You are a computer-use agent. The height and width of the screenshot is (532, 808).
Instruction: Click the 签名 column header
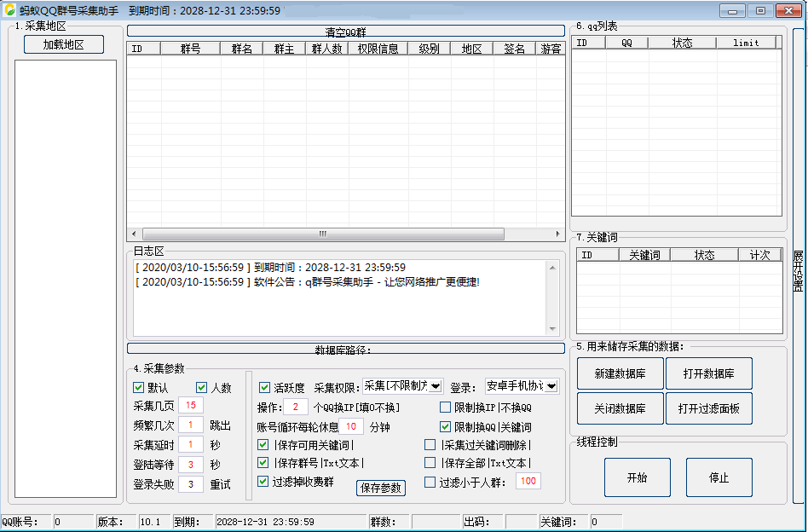click(x=514, y=49)
